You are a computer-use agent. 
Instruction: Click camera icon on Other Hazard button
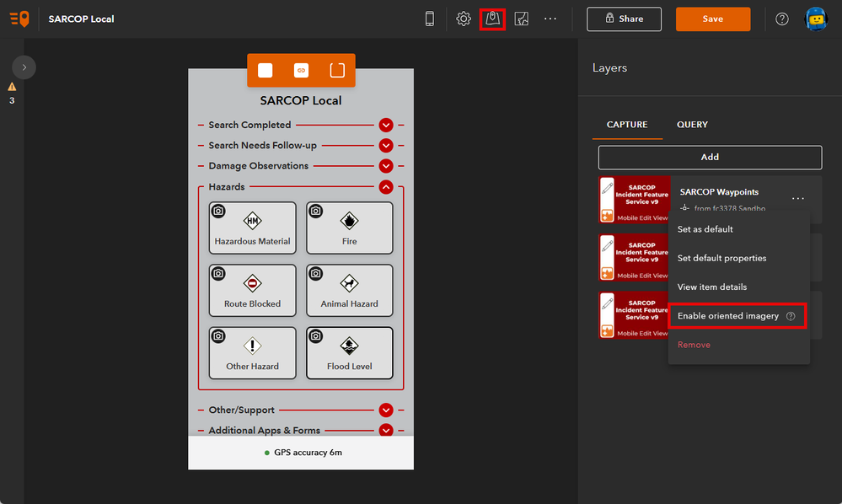tap(218, 336)
